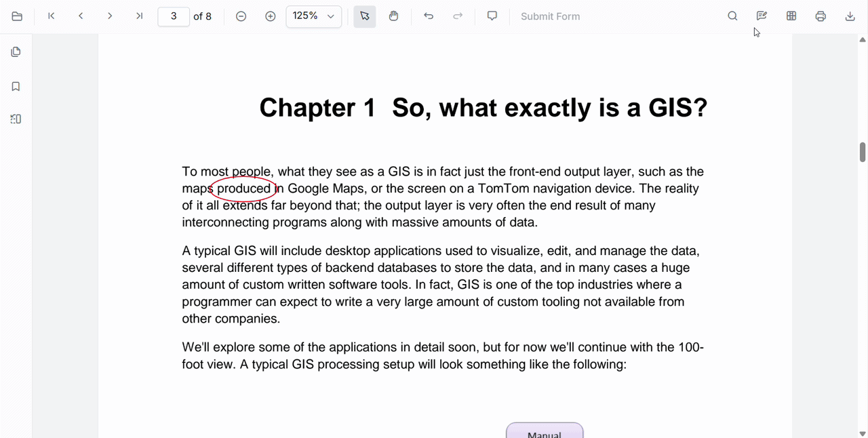Download the PDF document
The width and height of the screenshot is (868, 438).
pyautogui.click(x=850, y=16)
